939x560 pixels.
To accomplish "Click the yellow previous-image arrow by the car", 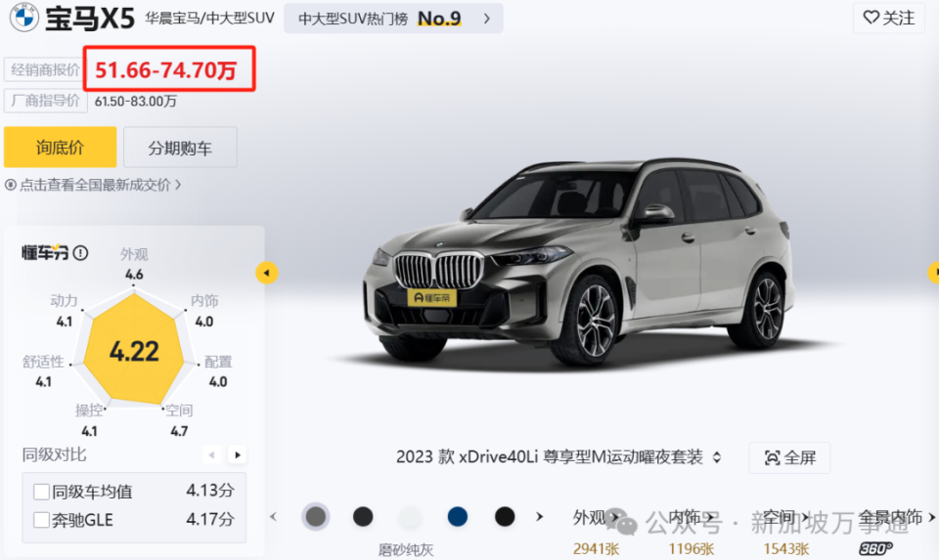I will 266,273.
